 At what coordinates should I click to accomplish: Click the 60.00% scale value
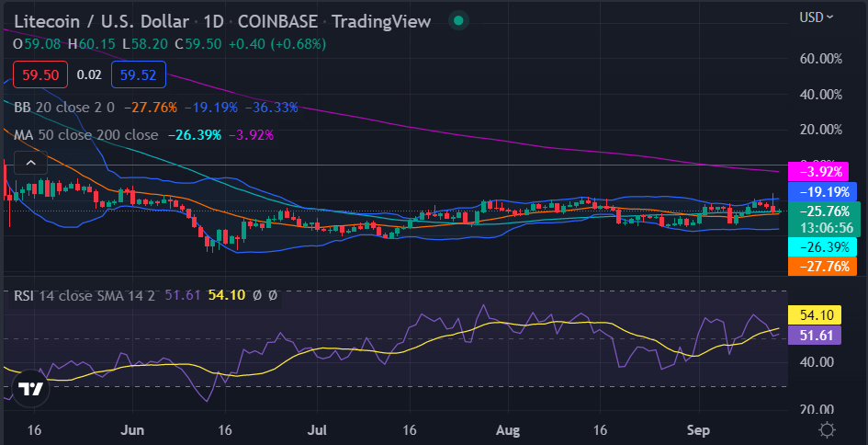821,59
